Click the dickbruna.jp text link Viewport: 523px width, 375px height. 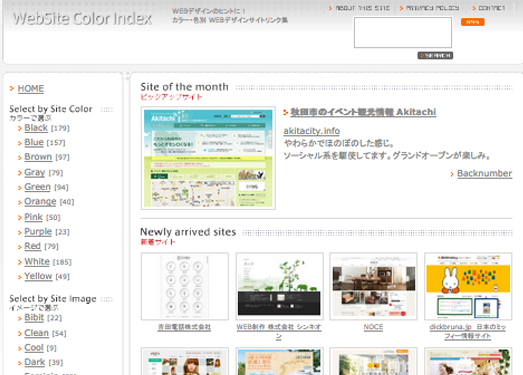tap(468, 331)
